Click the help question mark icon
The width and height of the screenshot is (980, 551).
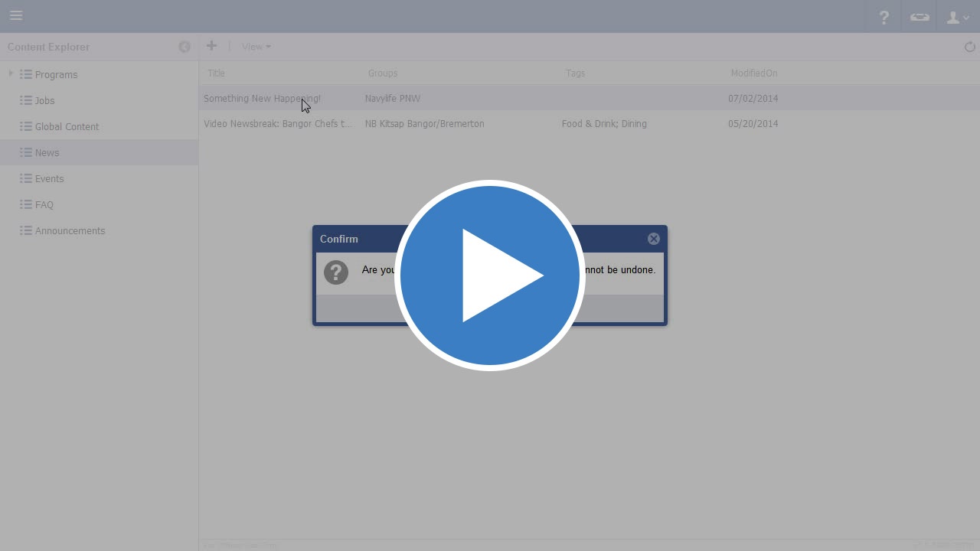click(x=884, y=17)
